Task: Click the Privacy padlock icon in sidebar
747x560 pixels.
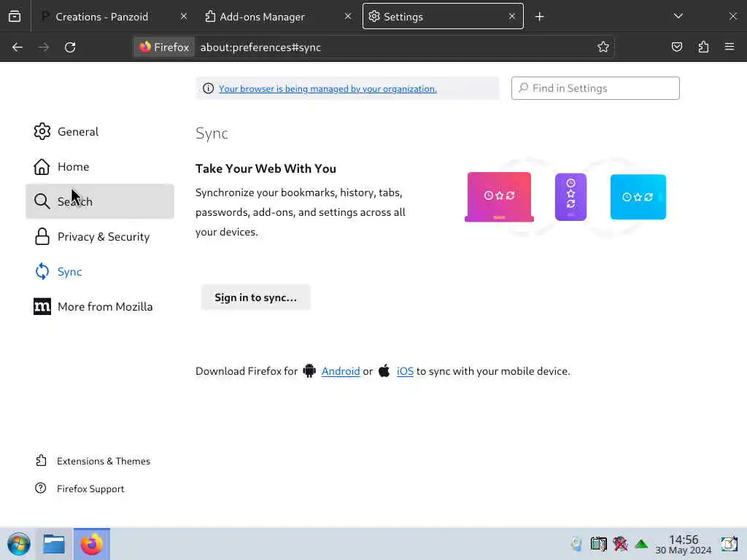Action: click(x=42, y=237)
